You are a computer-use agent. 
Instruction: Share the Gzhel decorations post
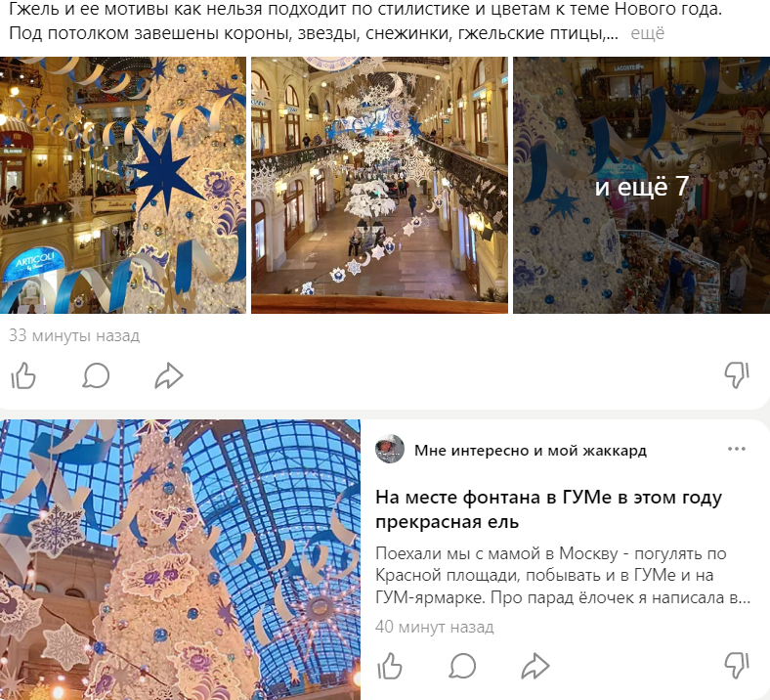[168, 375]
